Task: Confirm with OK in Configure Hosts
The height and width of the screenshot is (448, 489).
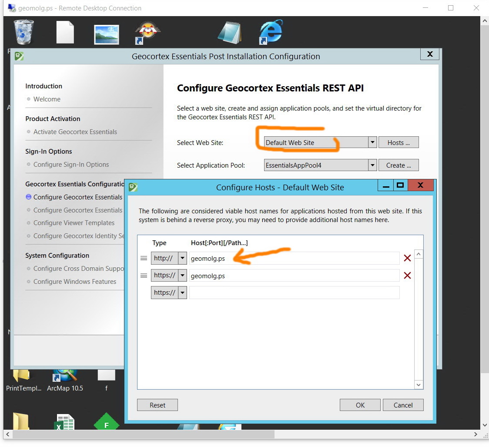Action: (360, 405)
